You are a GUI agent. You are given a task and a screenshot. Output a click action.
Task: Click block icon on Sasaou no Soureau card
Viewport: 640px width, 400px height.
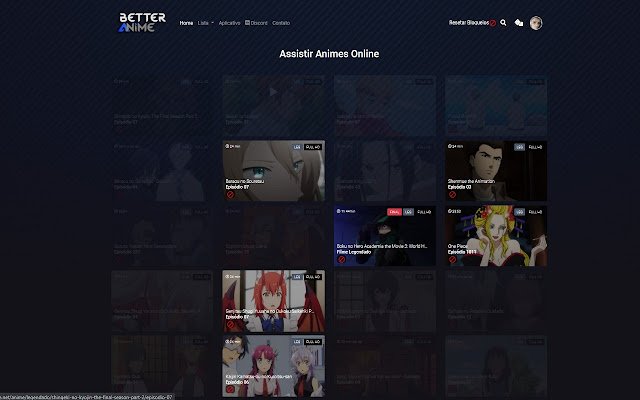pos(230,195)
